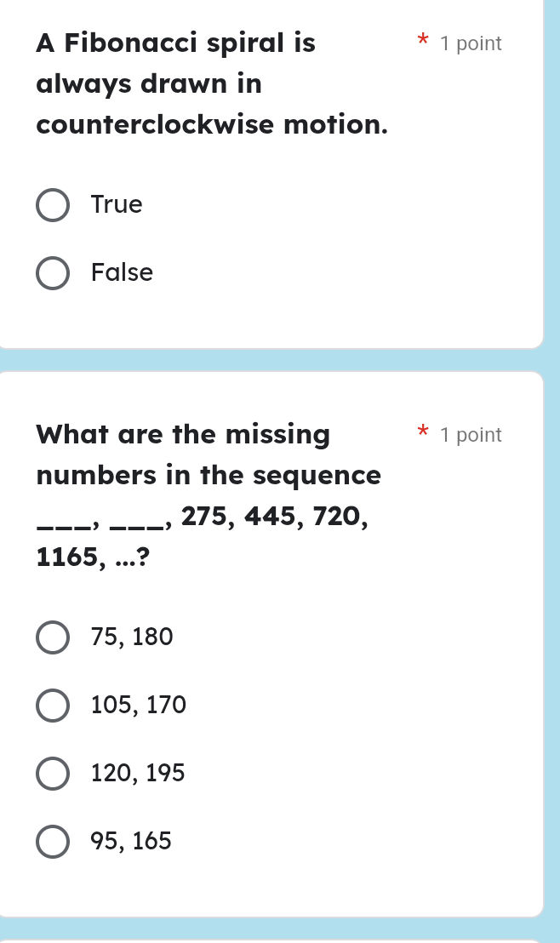Select the False radio button
The width and height of the screenshot is (560, 943).
(x=53, y=273)
